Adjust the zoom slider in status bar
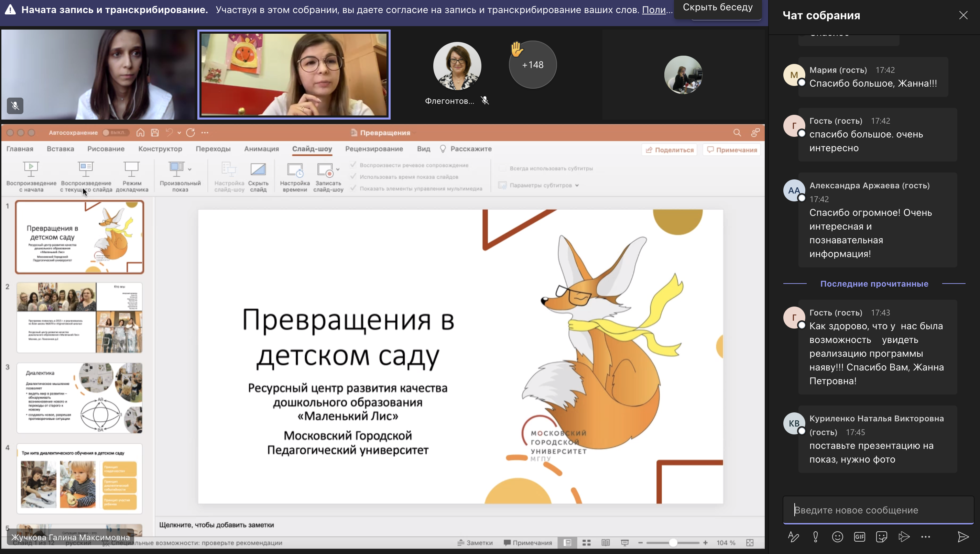Viewport: 980px width, 554px height. 674,543
